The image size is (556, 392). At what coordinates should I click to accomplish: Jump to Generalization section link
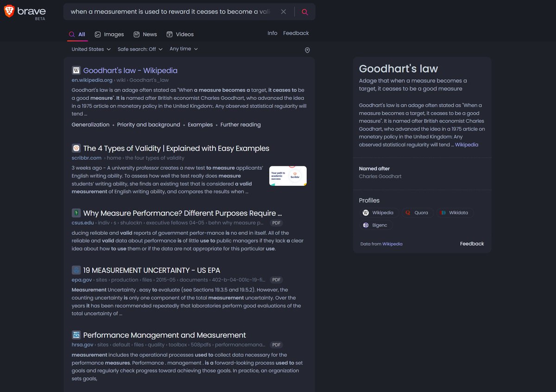point(90,125)
